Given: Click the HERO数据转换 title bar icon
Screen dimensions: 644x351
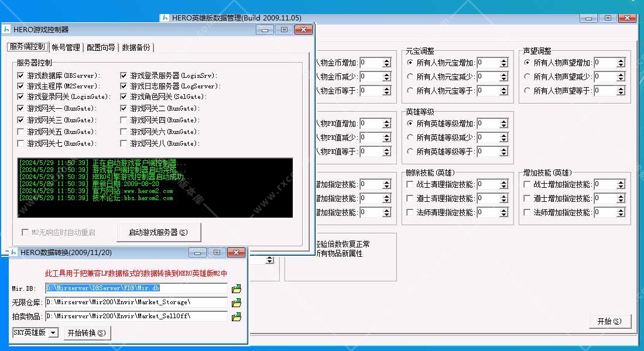Looking at the screenshot, I should click(13, 253).
